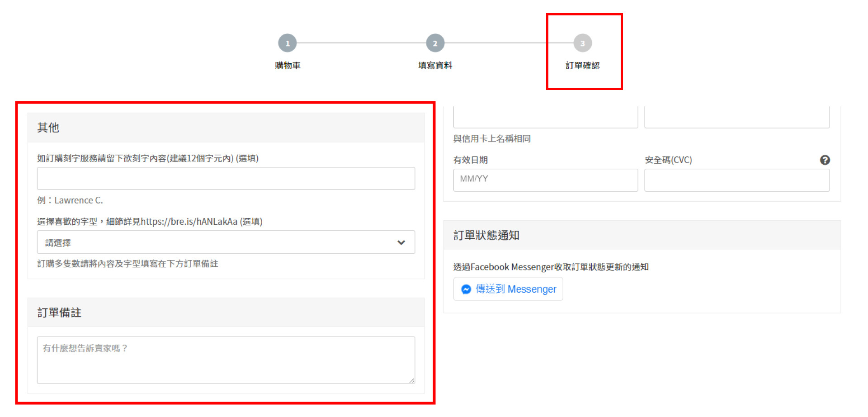The image size is (868, 417).
Task: Click the engraving text input field
Action: point(226,179)
